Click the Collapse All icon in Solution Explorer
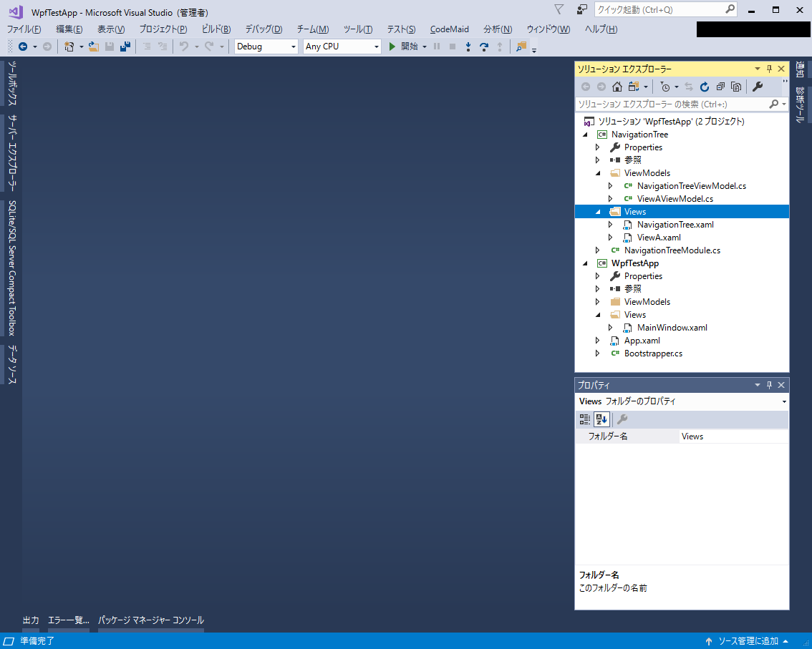The height and width of the screenshot is (649, 812). tap(720, 87)
